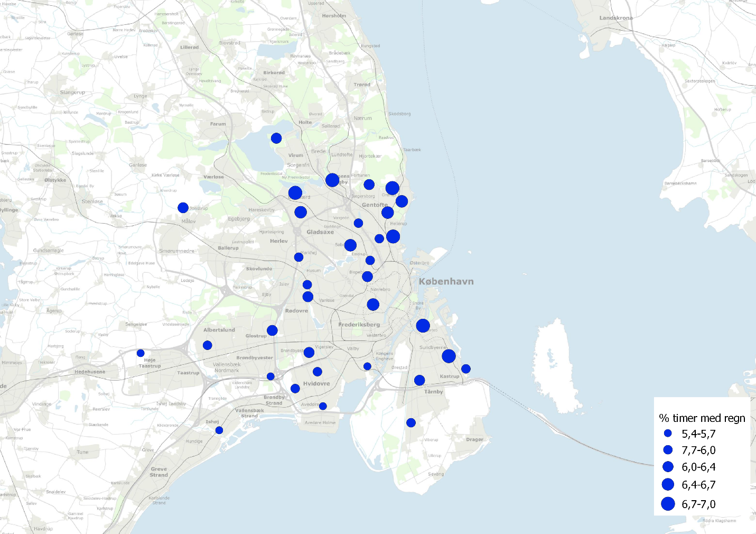Screen dimensions: 756x534
Task: Select the 6,0-6,4 legend entry text
Action: (x=698, y=467)
